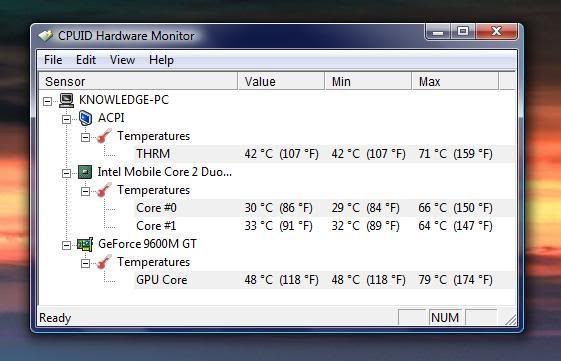
Task: Click the GeForce 9600M GT graphics card icon
Action: 85,244
